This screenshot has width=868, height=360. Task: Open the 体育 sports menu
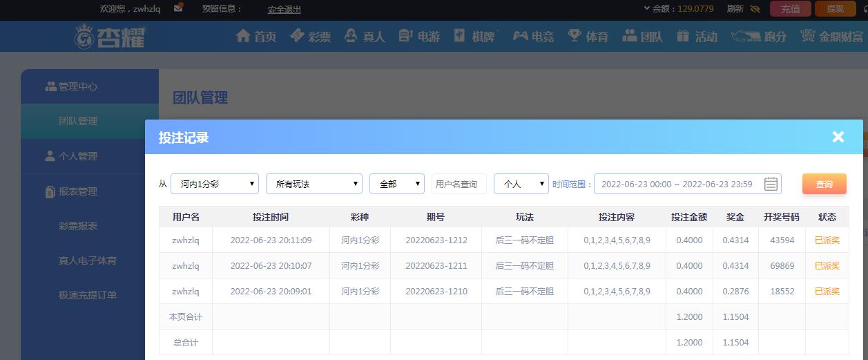tap(588, 37)
